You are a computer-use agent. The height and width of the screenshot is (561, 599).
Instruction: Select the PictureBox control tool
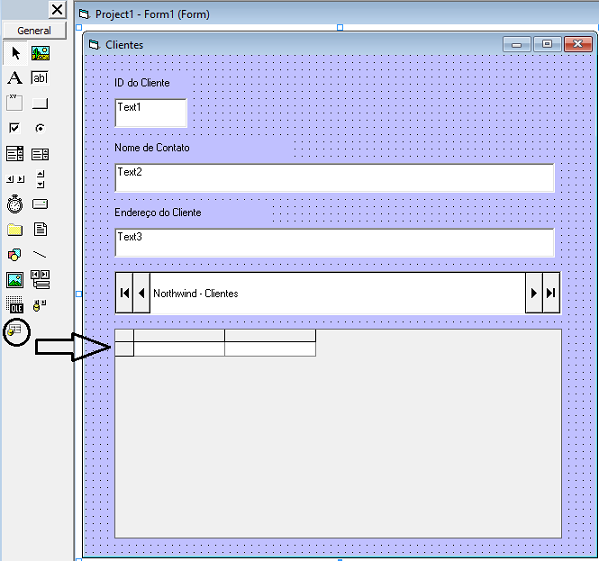[40, 53]
